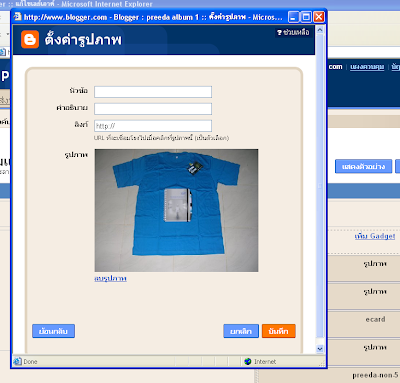Click the popup scrollbar up arrow

click(320, 30)
